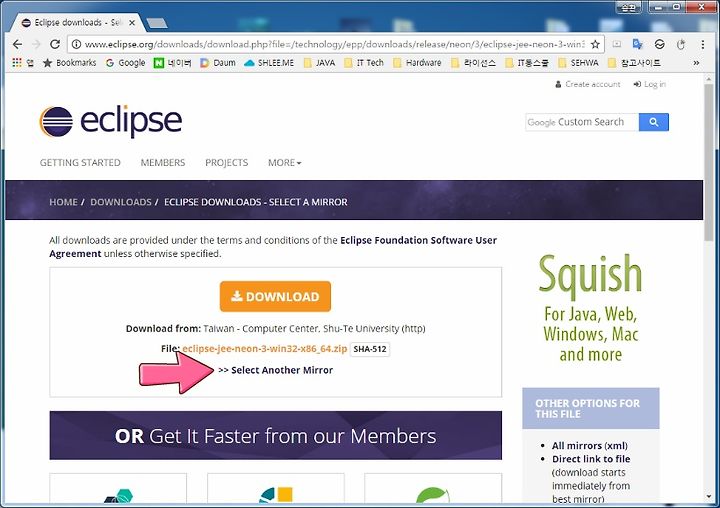Viewport: 720px width, 508px height.
Task: Open the Chrome three-dot menu
Action: point(703,44)
